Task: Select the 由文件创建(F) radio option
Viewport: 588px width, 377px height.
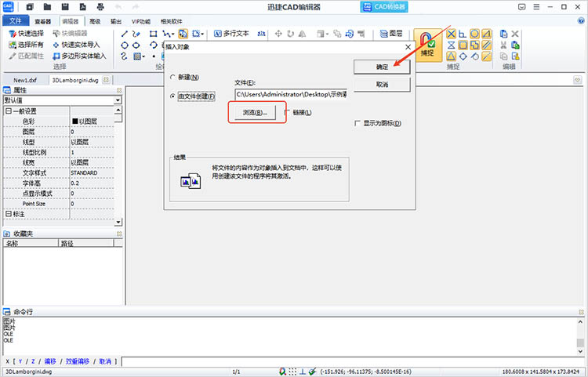Action: tap(172, 96)
